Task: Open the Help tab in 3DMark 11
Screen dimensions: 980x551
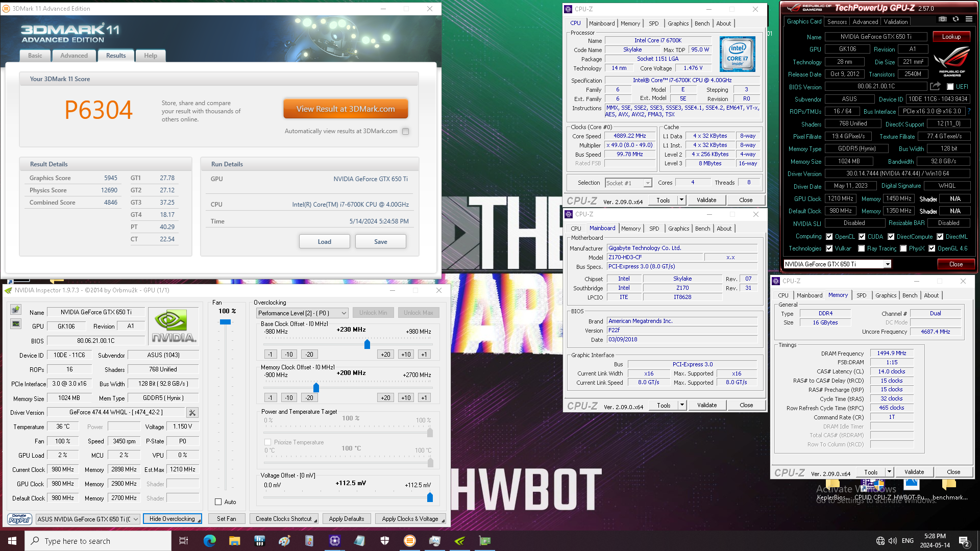Action: click(151, 56)
